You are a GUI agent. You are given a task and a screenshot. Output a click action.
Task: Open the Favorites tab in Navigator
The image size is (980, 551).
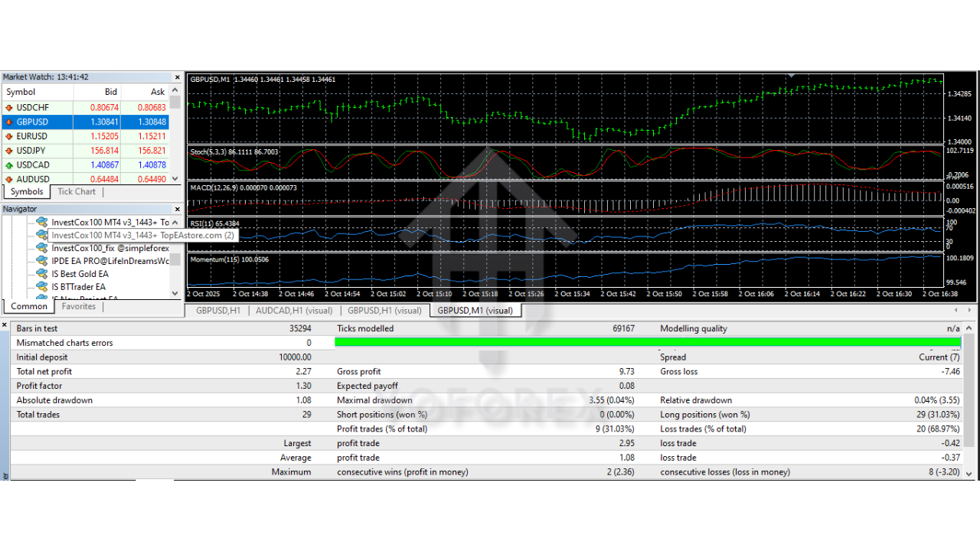[78, 305]
